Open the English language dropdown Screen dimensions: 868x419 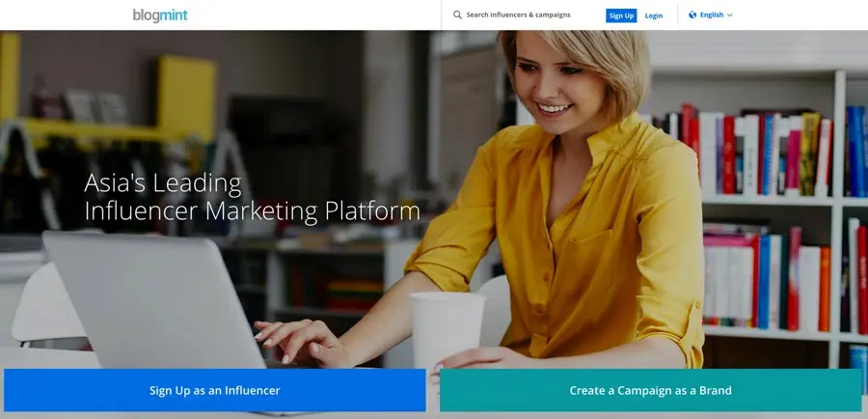click(x=712, y=15)
